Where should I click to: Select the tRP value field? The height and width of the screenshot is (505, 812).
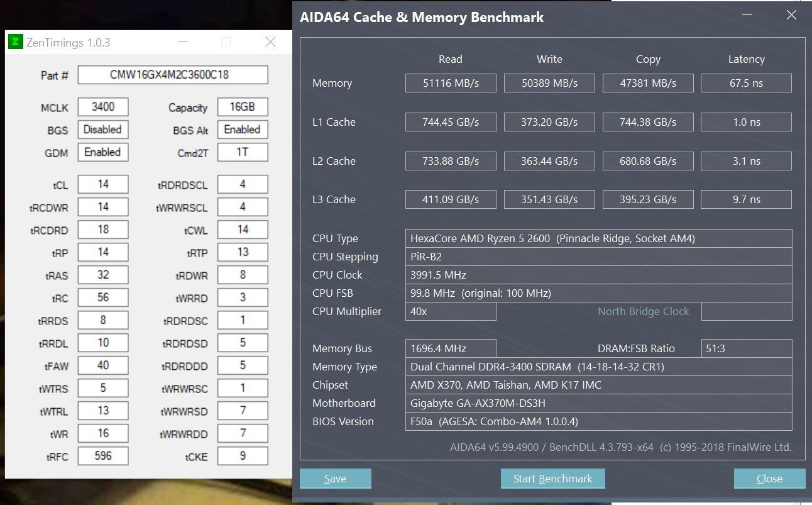pyautogui.click(x=103, y=252)
